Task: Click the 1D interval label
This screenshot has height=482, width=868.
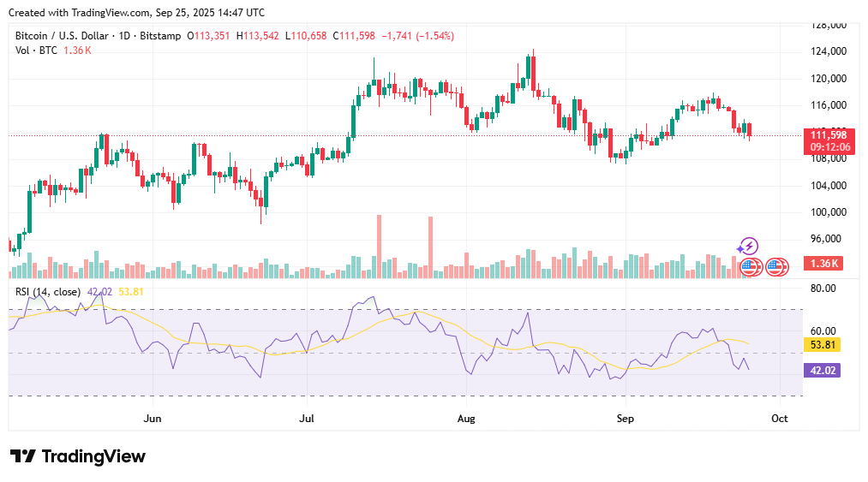Action: pyautogui.click(x=124, y=36)
